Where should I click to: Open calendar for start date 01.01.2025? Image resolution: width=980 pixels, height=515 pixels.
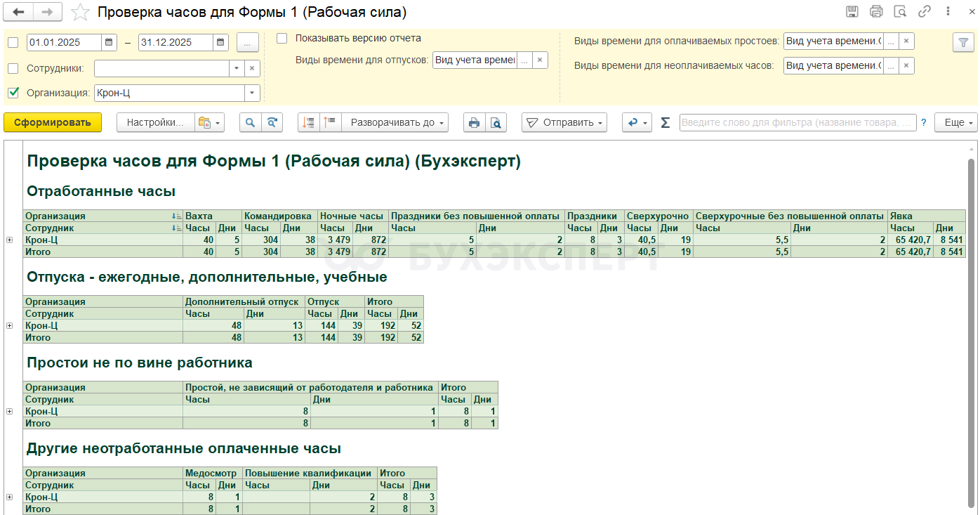109,42
